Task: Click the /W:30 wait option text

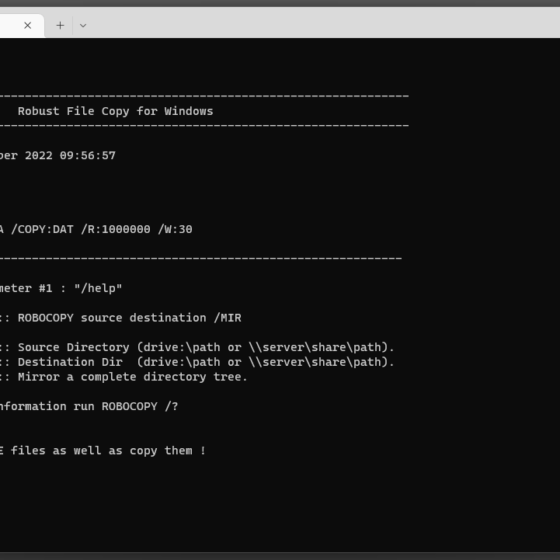Action: (x=175, y=229)
